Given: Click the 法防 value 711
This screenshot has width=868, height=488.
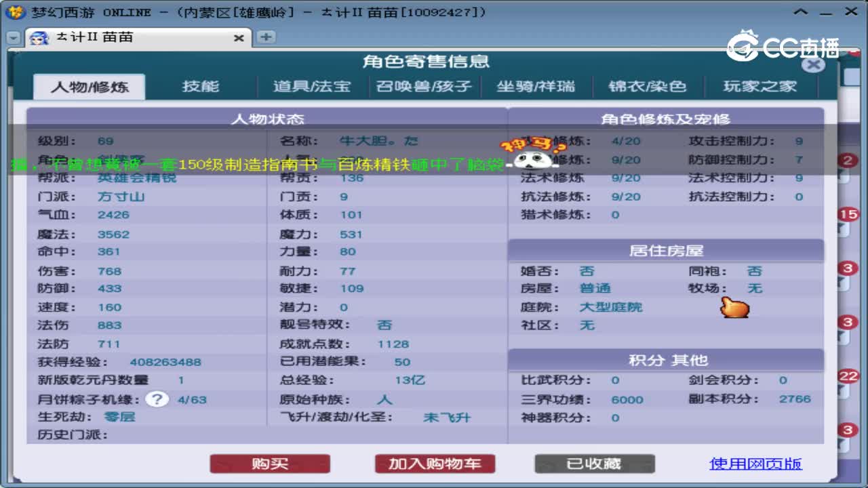Looking at the screenshot, I should point(108,344).
